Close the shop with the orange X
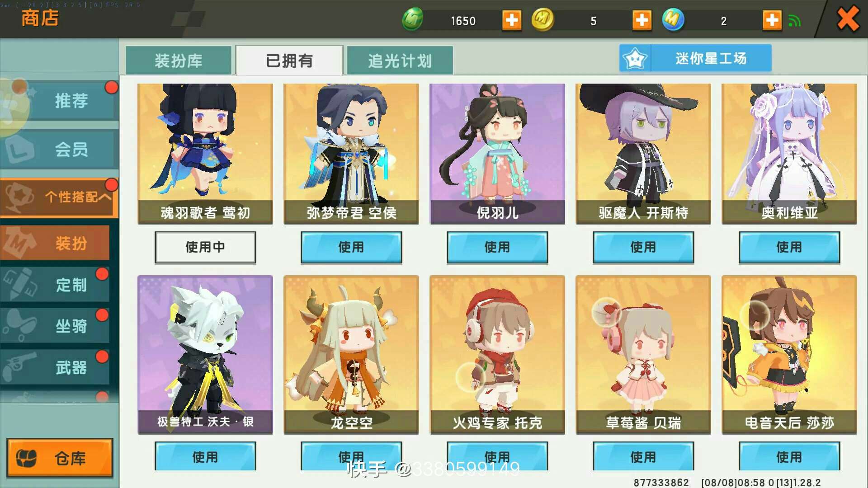 point(847,19)
